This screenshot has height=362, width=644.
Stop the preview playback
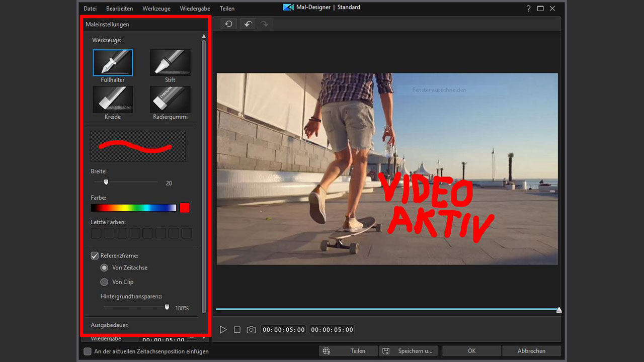(237, 330)
